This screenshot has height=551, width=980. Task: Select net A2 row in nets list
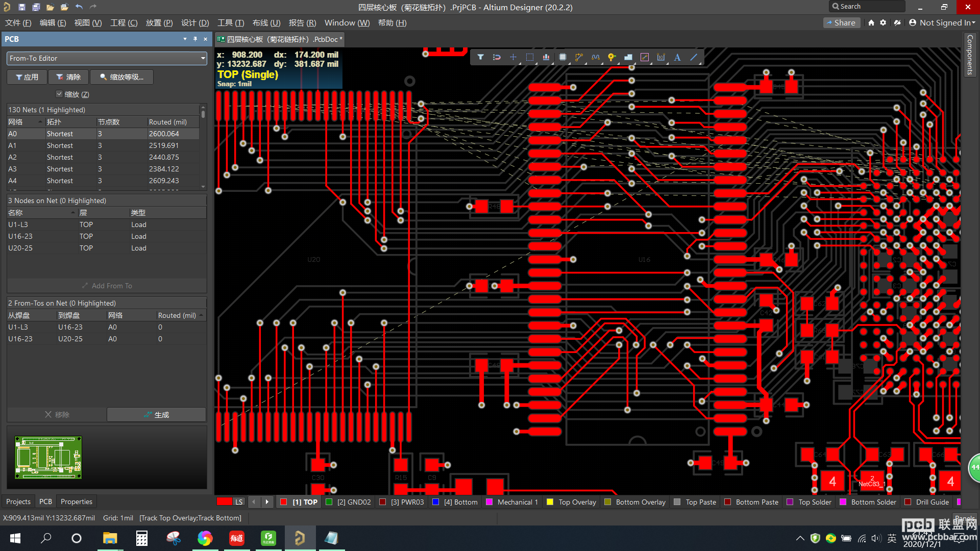click(x=103, y=157)
